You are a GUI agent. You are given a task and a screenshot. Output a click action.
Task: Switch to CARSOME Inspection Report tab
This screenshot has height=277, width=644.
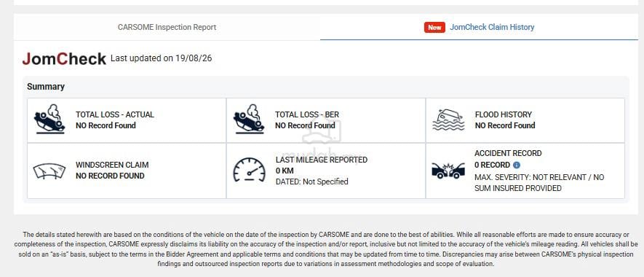[167, 27]
